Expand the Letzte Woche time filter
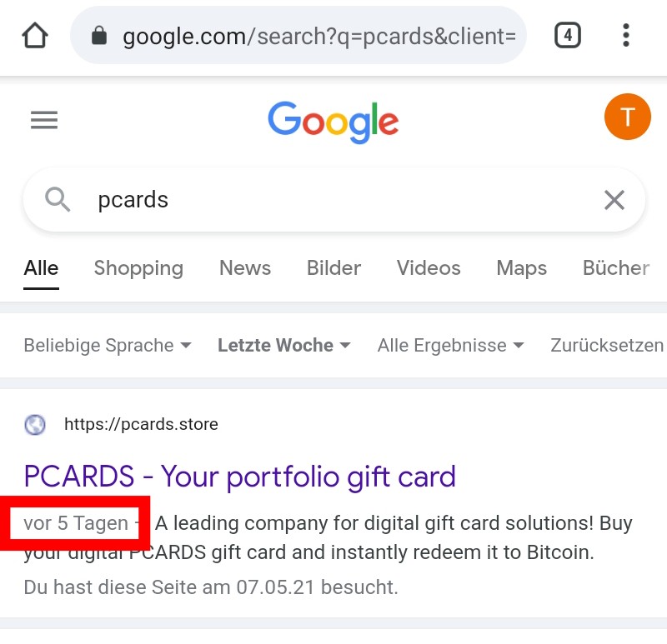The height and width of the screenshot is (644, 667). 283,345
